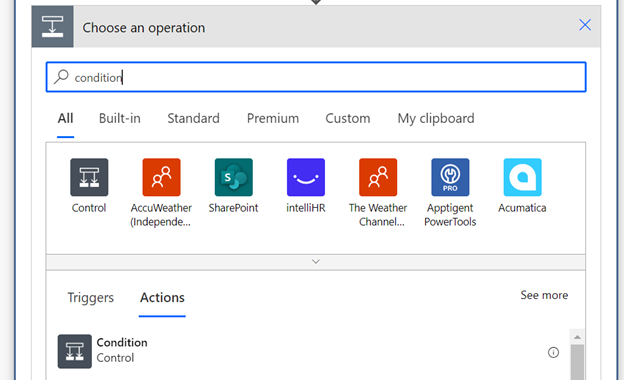The height and width of the screenshot is (380, 624).
Task: Click the Choose an operation header icon
Action: click(53, 27)
